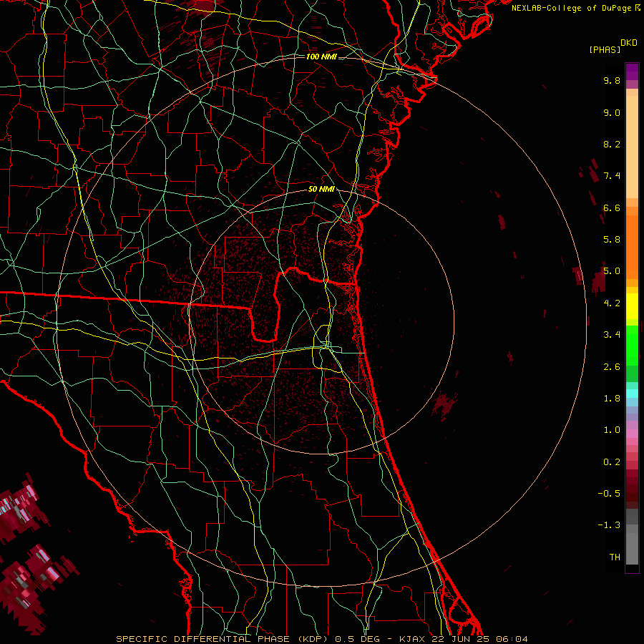Select the 0.2 scale label
Image resolution: width=644 pixels, height=644 pixels.
[612, 462]
